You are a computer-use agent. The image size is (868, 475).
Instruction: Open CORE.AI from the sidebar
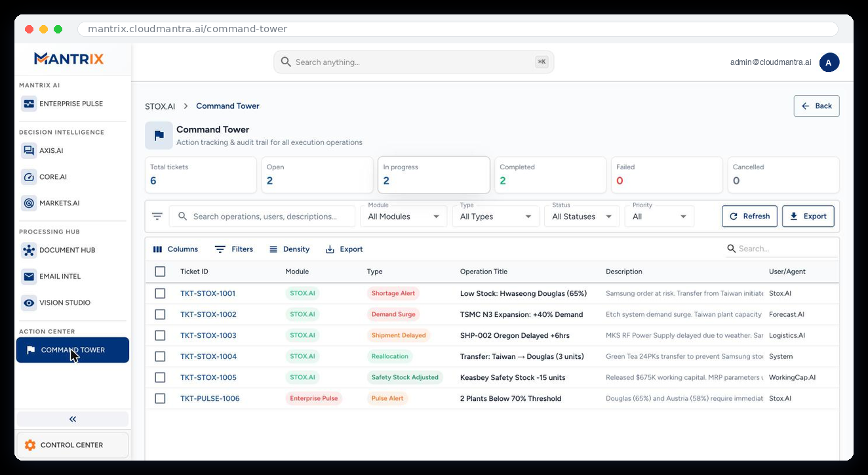[73, 177]
